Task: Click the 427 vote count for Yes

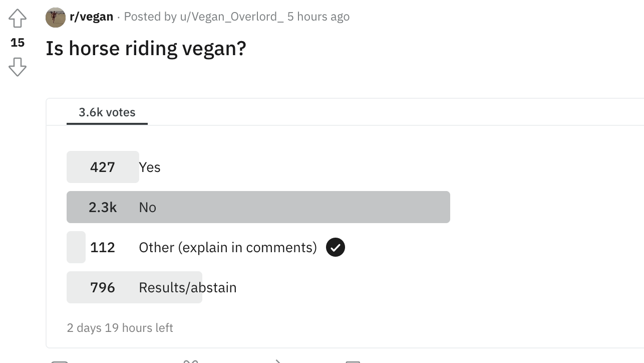Action: tap(103, 167)
